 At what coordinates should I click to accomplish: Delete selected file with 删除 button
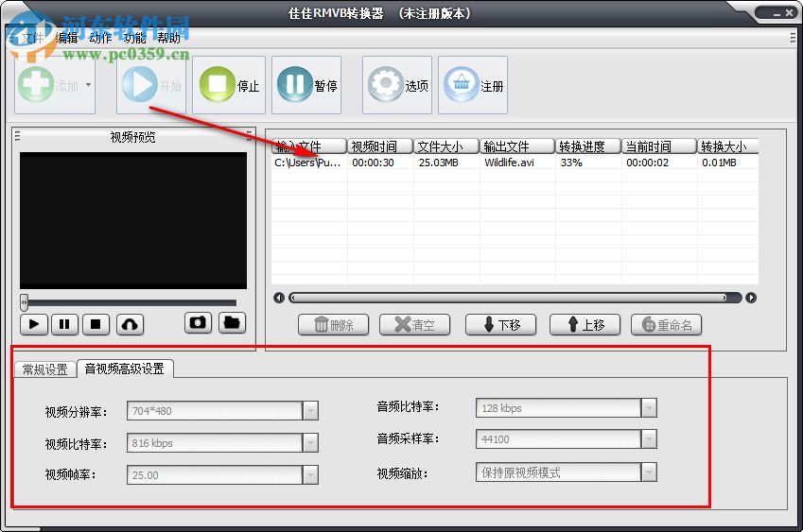[x=333, y=325]
